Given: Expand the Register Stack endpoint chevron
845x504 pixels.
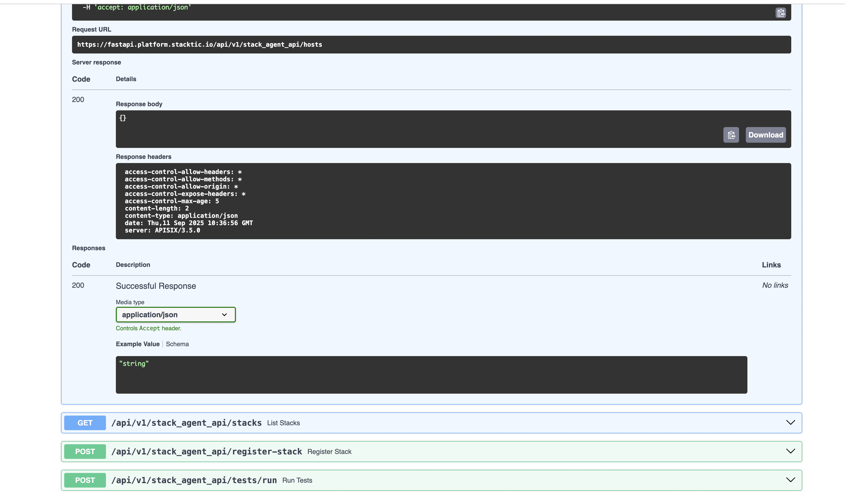Looking at the screenshot, I should pyautogui.click(x=790, y=451).
